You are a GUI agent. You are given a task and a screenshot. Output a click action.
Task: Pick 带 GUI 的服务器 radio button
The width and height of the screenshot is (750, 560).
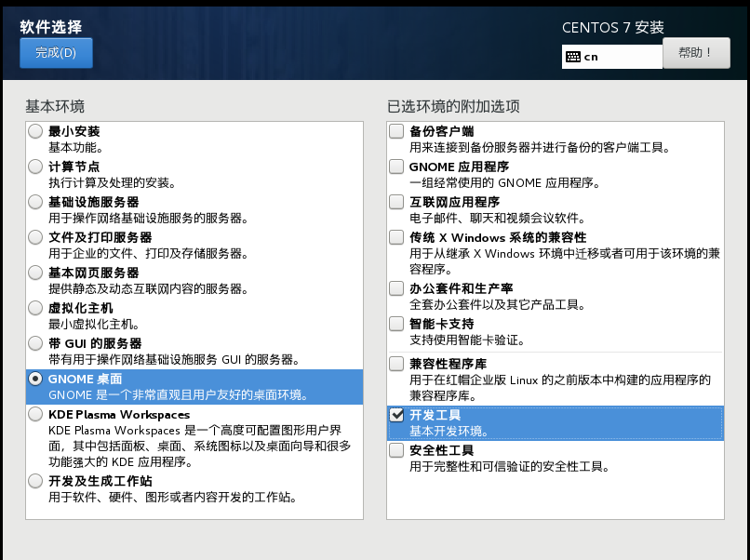[35, 343]
